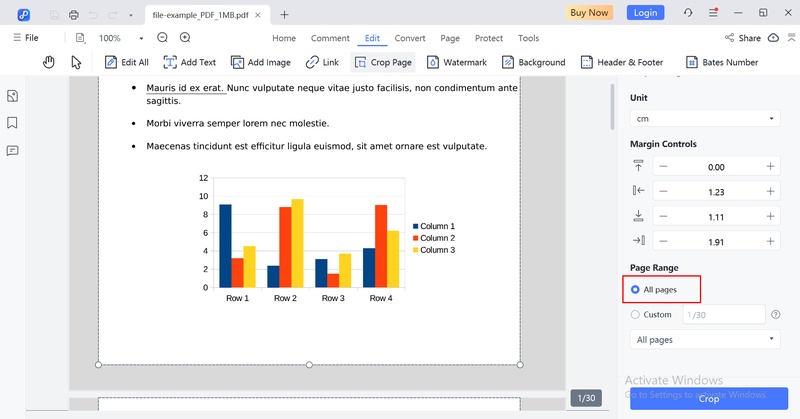Viewport: 800px width, 419px height.
Task: Open the Protect tab
Action: click(x=489, y=38)
